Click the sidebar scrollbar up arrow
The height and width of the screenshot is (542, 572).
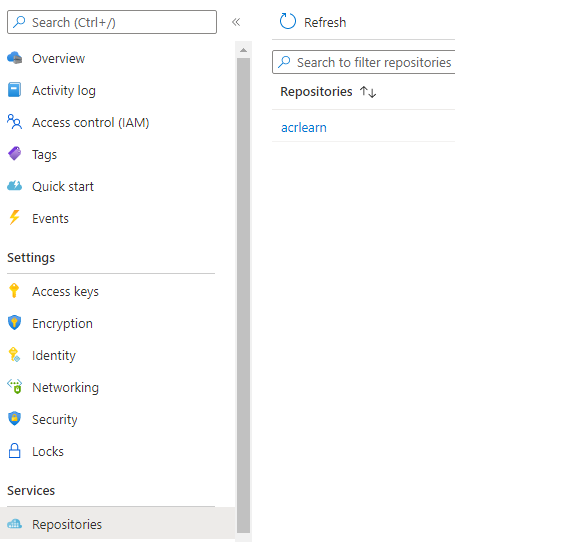pyautogui.click(x=243, y=50)
